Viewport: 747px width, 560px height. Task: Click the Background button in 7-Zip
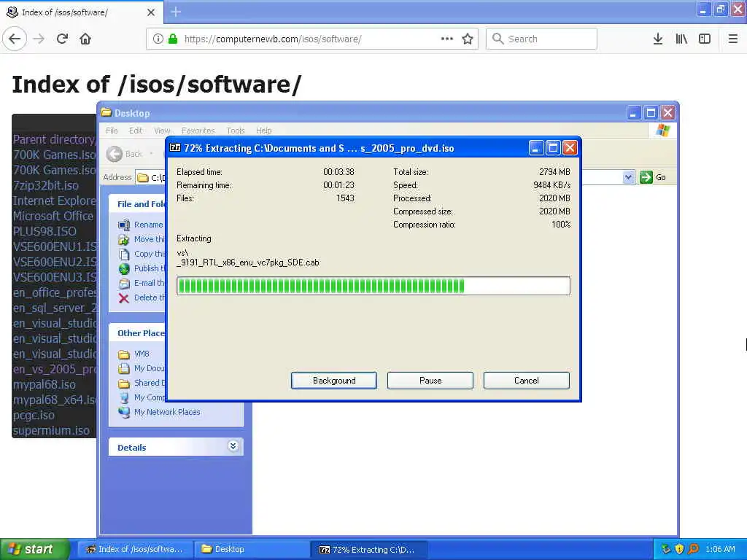334,381
